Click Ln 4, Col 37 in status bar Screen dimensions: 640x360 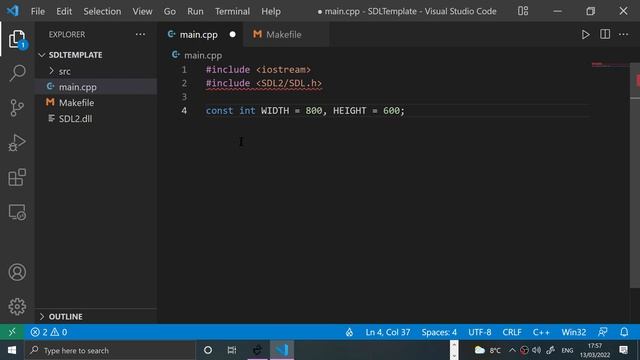pos(388,332)
